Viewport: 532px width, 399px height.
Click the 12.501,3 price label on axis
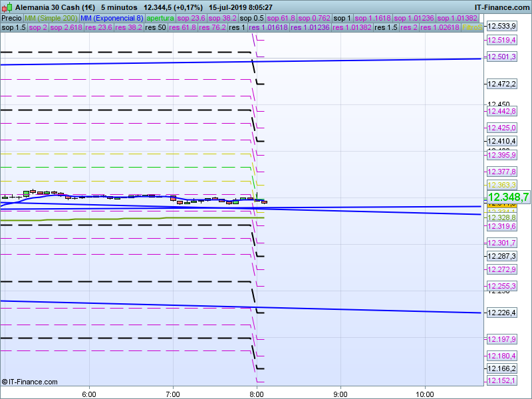click(501, 57)
